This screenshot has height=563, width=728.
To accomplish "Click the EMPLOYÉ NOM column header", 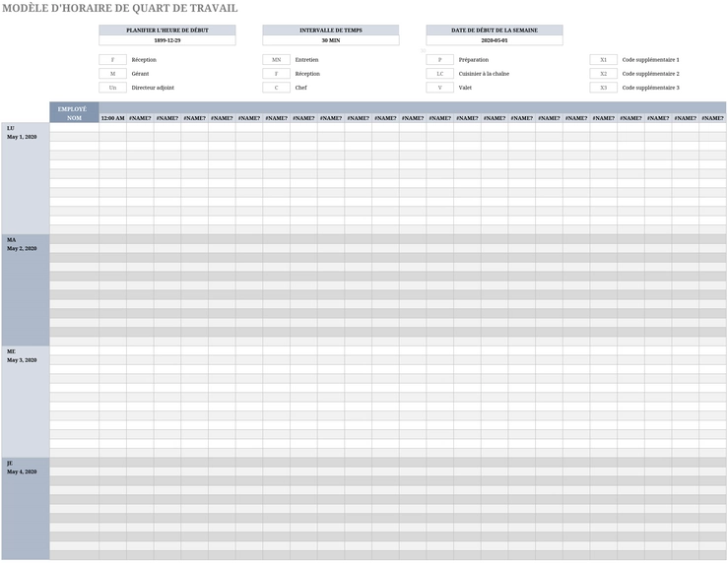I will click(x=74, y=112).
